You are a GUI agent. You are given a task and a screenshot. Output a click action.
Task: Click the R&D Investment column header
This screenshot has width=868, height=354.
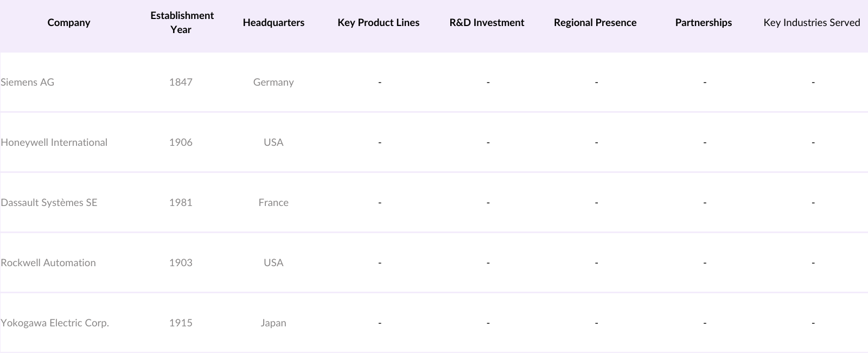487,23
